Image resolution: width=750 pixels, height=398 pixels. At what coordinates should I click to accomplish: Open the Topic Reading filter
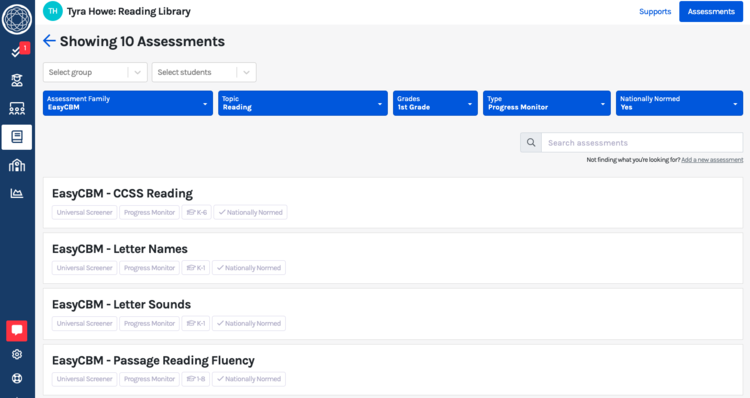pyautogui.click(x=303, y=103)
